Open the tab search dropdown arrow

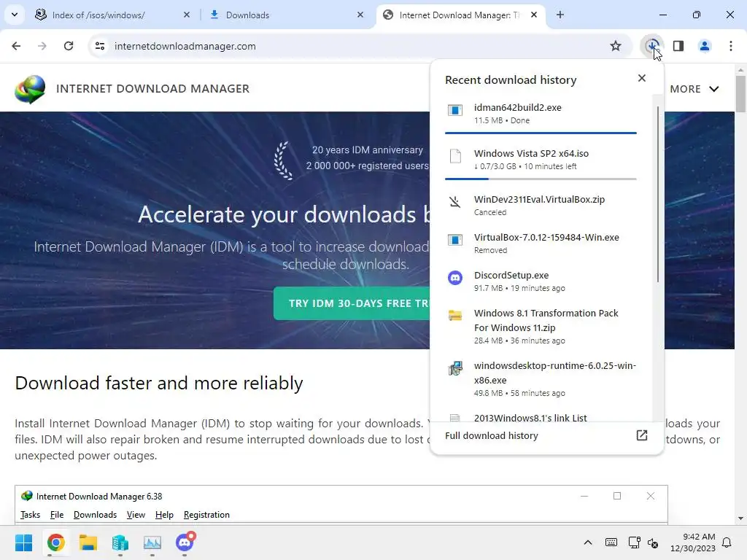(x=15, y=15)
